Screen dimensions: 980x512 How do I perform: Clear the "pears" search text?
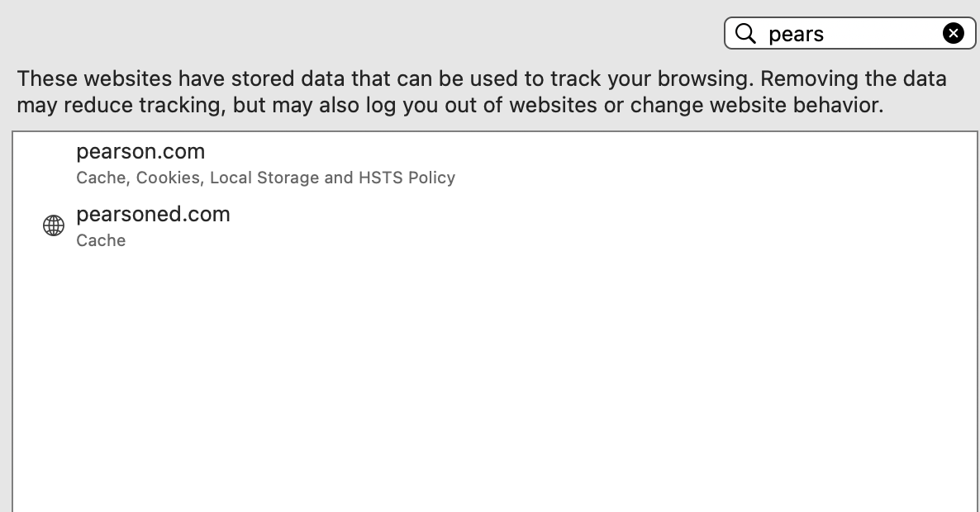953,33
